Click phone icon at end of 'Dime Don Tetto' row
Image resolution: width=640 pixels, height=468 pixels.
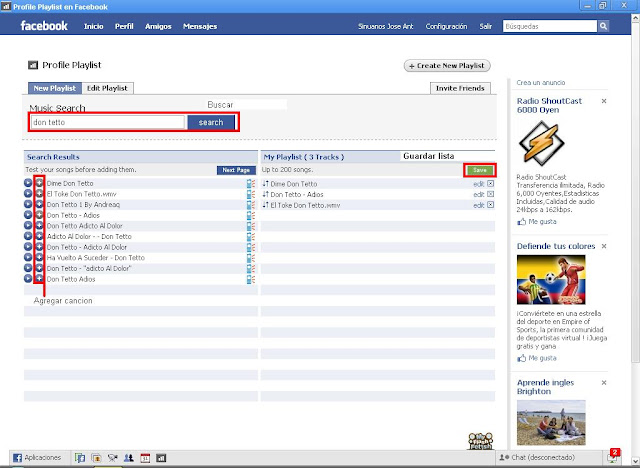(251, 184)
